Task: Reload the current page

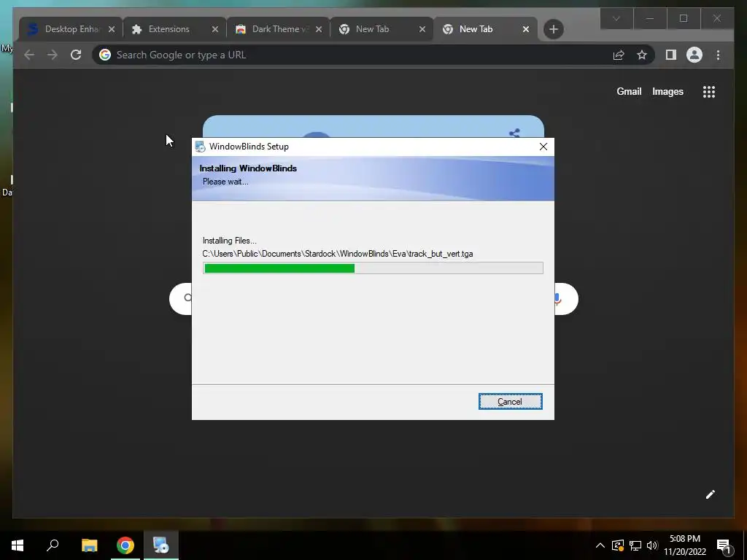Action: (76, 55)
